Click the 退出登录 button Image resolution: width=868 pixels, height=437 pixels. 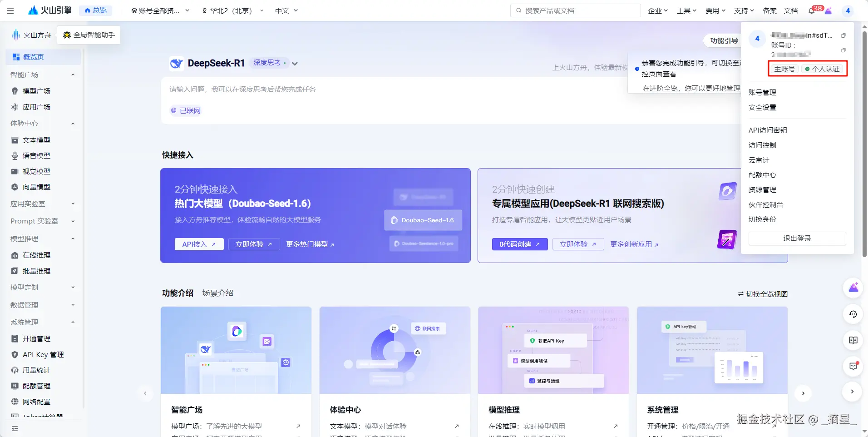(797, 238)
